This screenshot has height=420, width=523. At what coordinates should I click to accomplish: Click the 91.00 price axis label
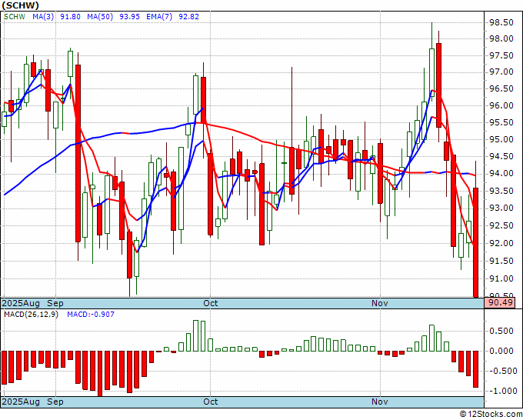pos(501,278)
